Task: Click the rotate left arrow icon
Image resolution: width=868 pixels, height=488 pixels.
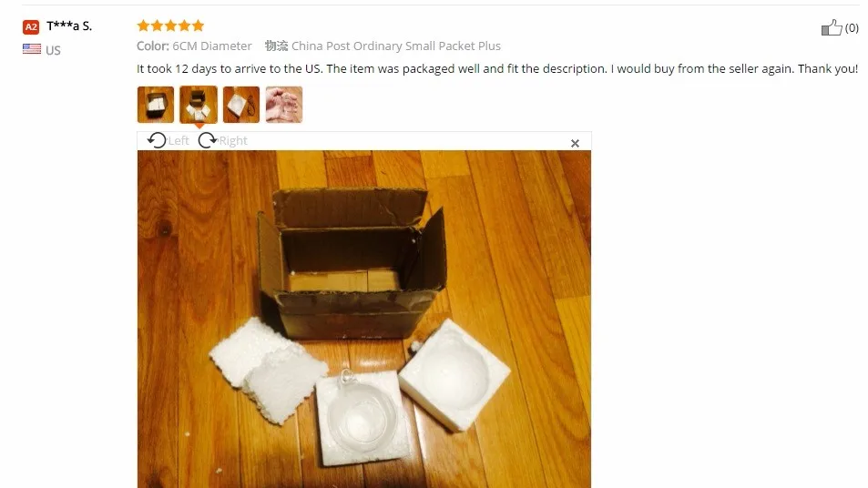Action: (157, 140)
